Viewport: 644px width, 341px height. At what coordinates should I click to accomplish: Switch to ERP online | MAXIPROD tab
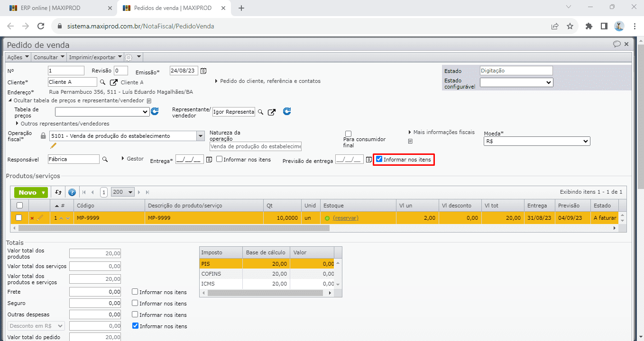(x=59, y=8)
